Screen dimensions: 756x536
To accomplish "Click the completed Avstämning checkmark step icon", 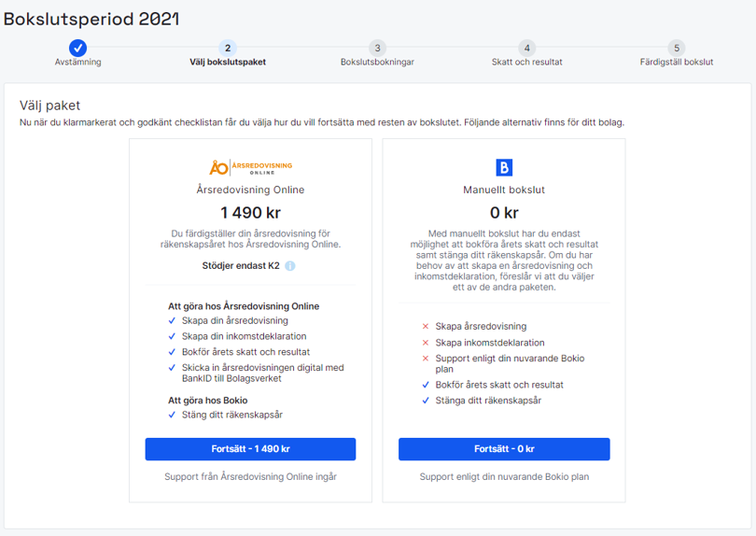I will pyautogui.click(x=77, y=48).
